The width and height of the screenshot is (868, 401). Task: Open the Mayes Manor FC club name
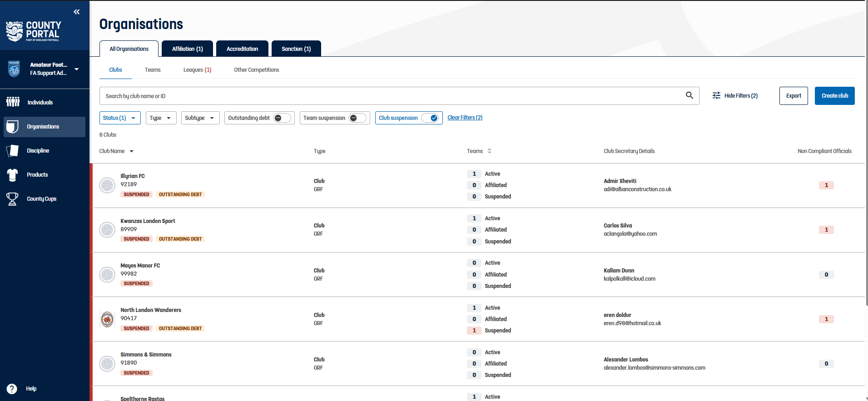[140, 266]
